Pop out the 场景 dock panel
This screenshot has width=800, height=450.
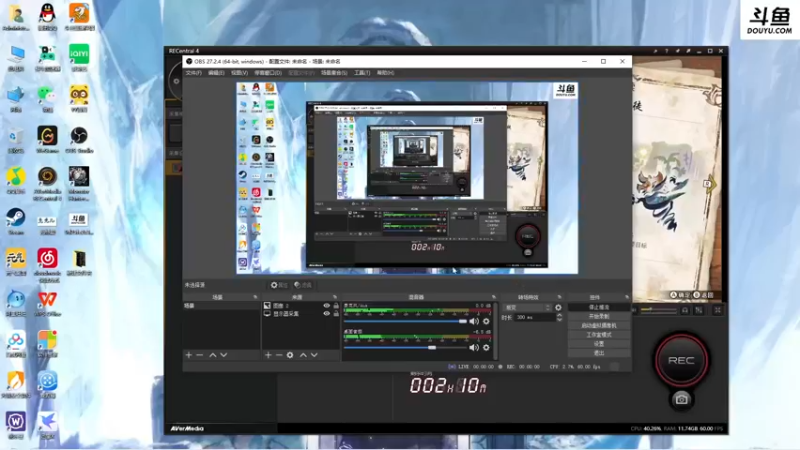pos(255,297)
